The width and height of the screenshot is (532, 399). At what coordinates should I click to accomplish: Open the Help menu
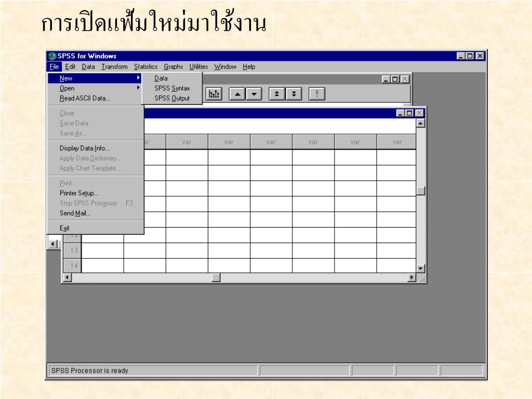coord(249,67)
